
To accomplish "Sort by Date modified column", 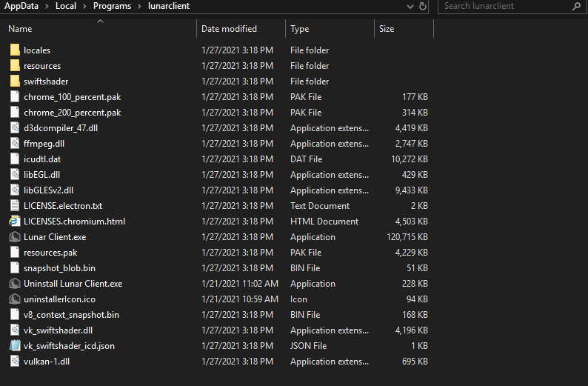I will (229, 29).
